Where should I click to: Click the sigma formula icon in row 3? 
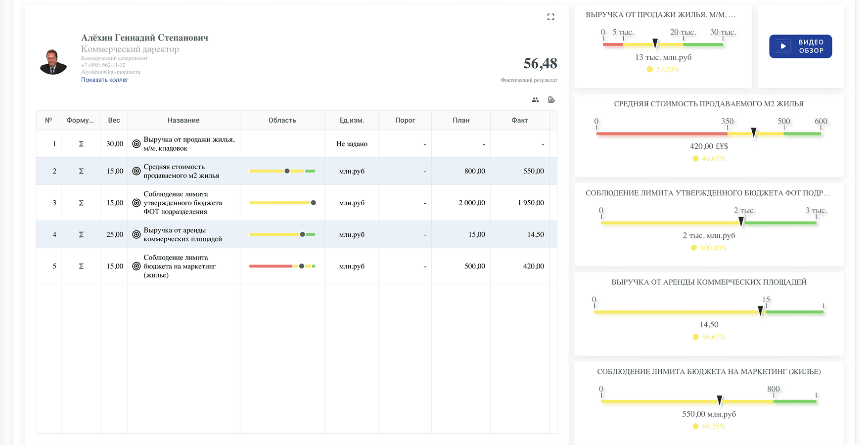pyautogui.click(x=81, y=203)
